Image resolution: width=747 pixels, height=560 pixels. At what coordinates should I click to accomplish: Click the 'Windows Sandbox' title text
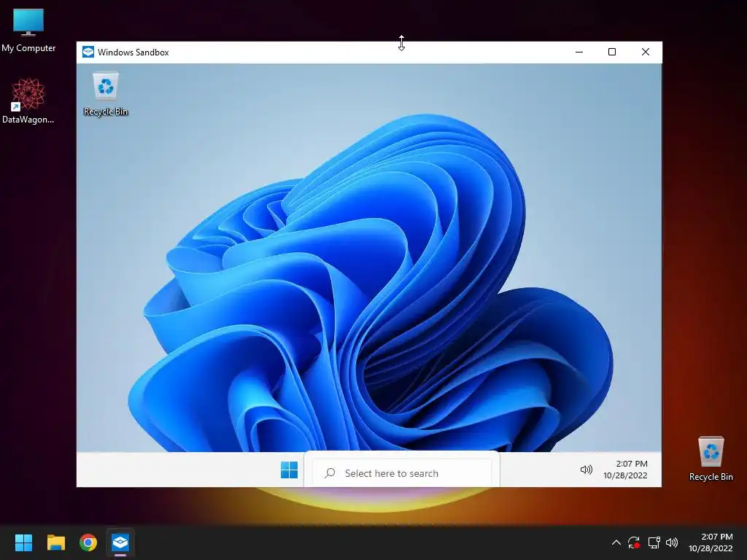133,52
